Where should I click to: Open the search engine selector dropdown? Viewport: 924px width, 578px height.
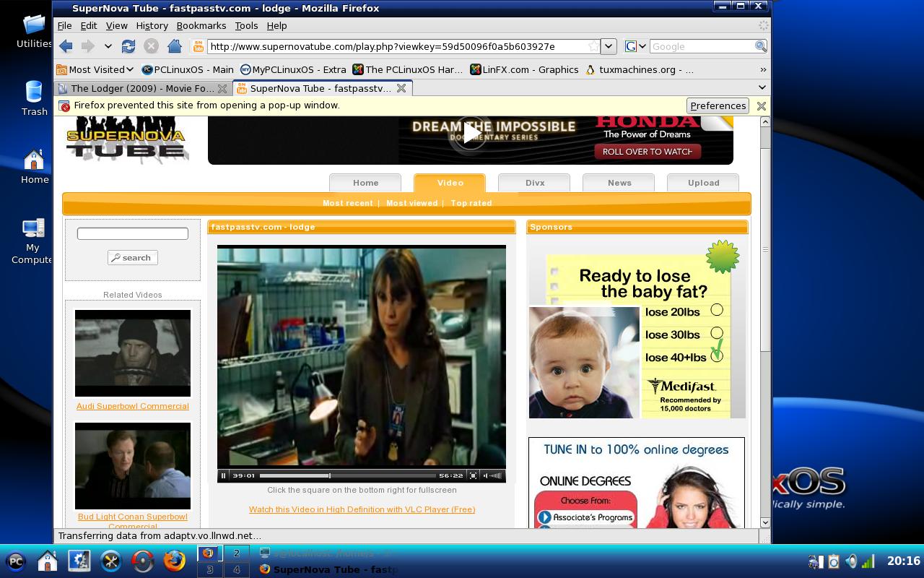[635, 46]
